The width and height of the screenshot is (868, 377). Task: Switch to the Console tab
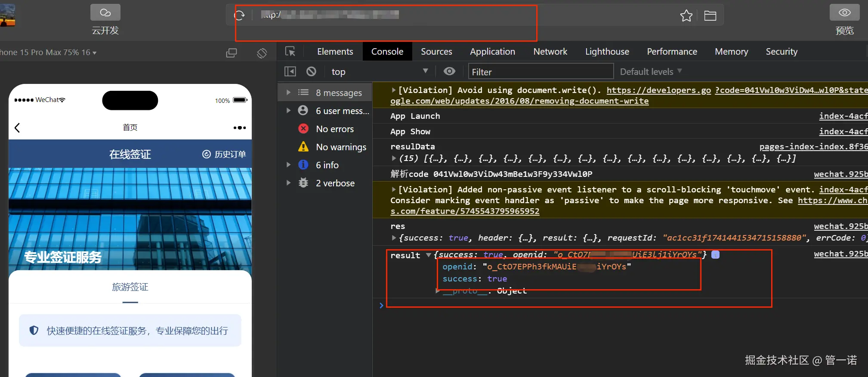pyautogui.click(x=387, y=52)
